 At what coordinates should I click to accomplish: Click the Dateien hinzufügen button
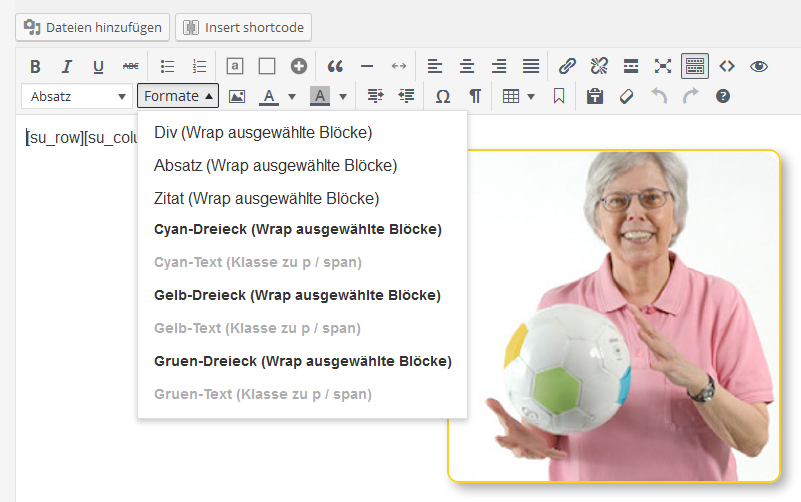click(92, 27)
